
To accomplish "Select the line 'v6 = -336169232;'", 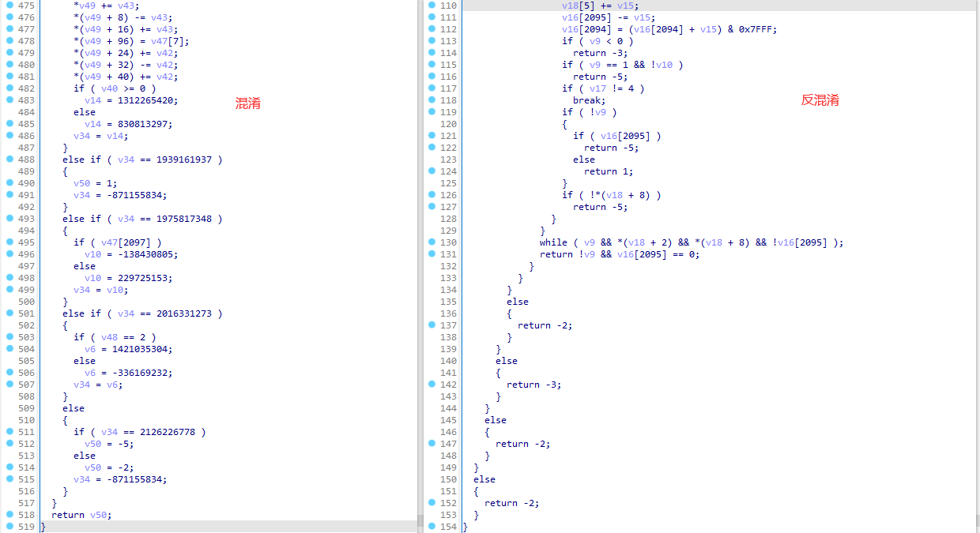I will coord(128,373).
